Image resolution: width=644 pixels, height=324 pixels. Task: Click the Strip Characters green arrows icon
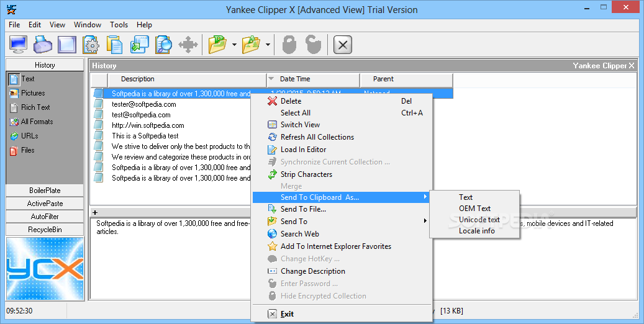pos(272,174)
